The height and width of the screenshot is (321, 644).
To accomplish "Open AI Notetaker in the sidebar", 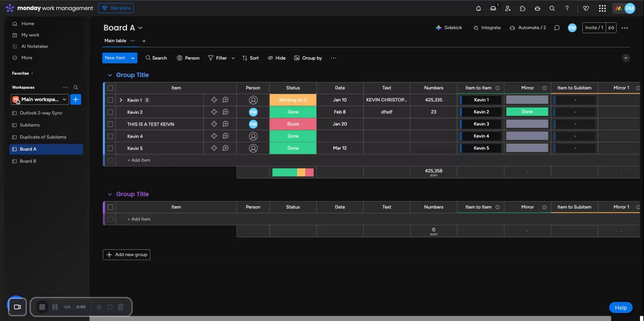I will click(x=35, y=46).
